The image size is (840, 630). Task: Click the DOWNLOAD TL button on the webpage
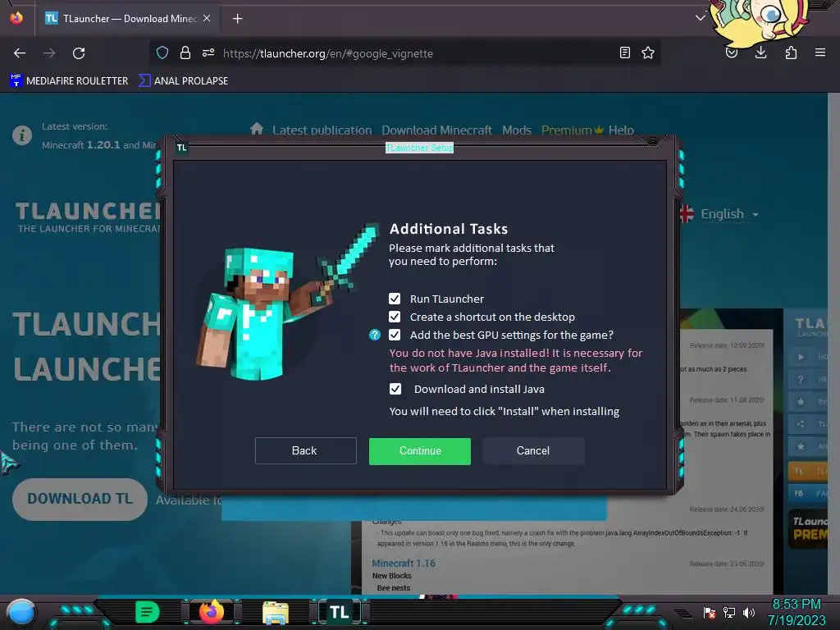[x=80, y=499]
